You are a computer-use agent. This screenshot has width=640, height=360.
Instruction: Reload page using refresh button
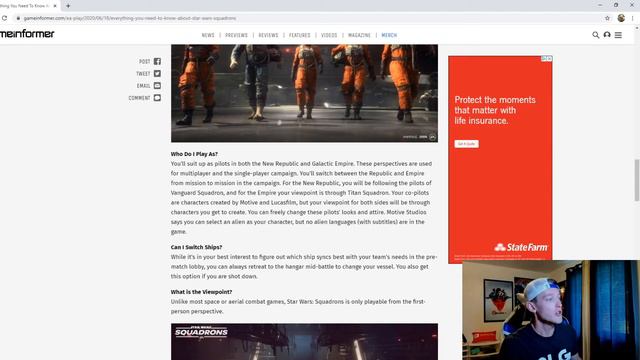pyautogui.click(x=4, y=18)
